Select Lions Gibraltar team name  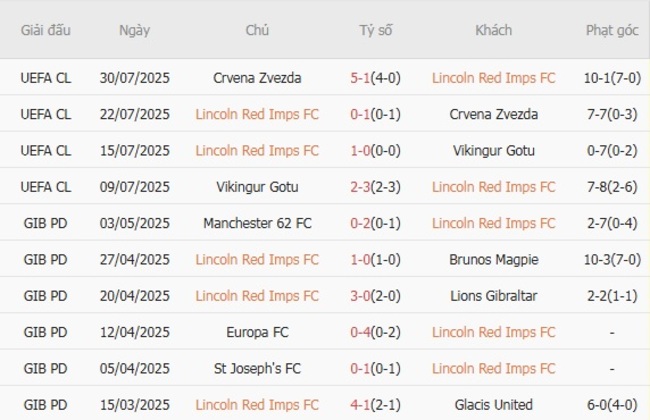pos(494,296)
